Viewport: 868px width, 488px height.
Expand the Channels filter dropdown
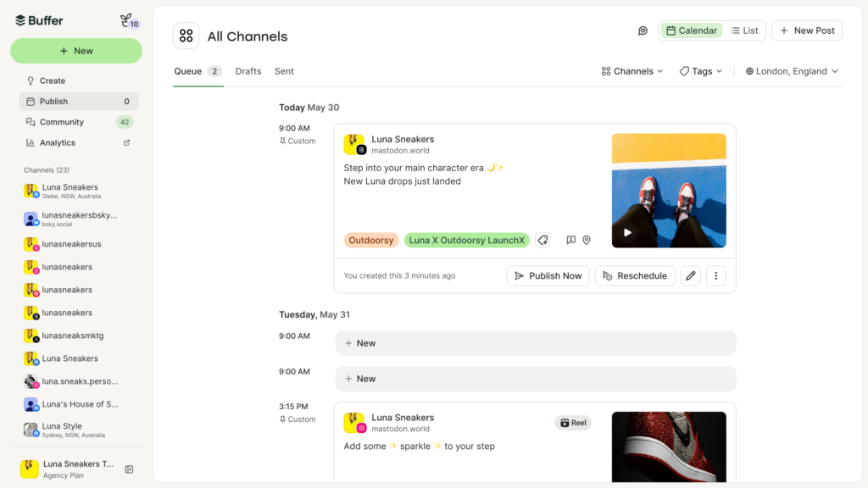pyautogui.click(x=632, y=71)
